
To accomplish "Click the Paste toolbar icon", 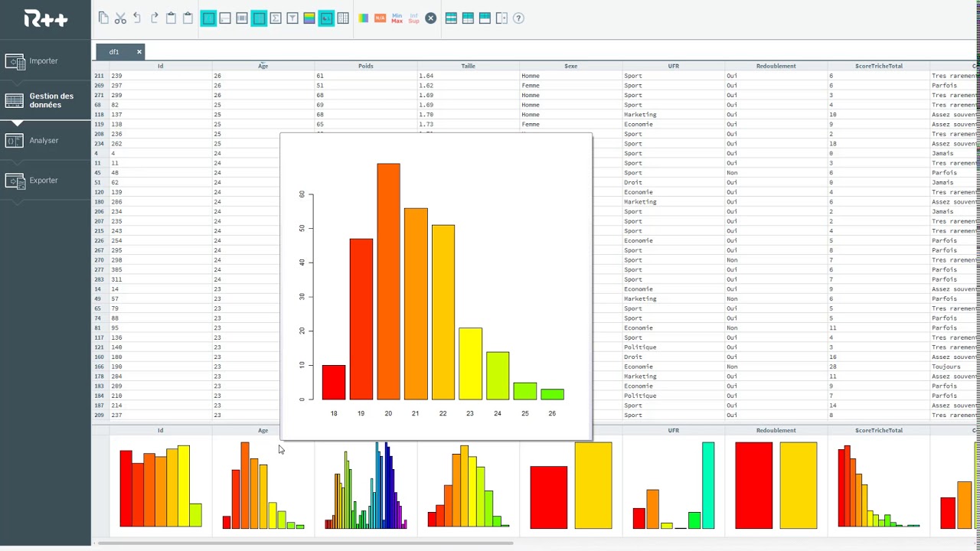I will 169,18.
